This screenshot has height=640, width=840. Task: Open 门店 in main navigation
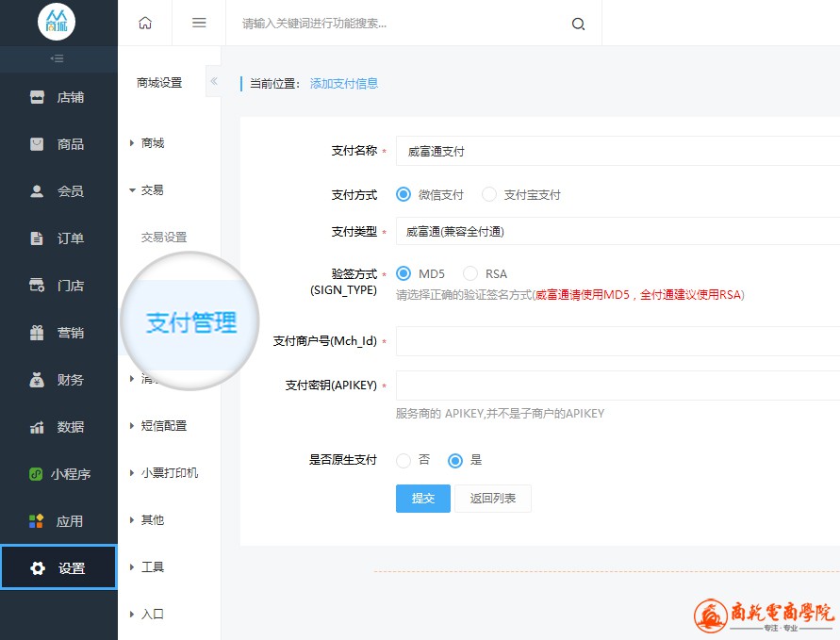pos(59,286)
